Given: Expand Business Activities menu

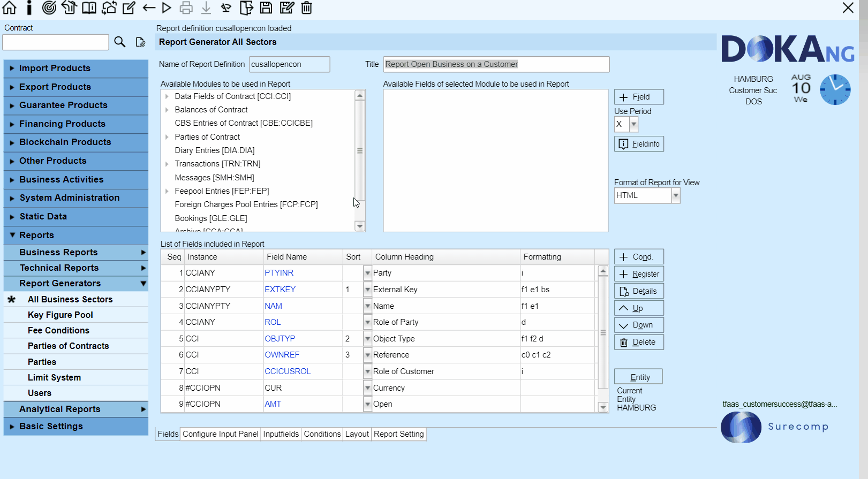Looking at the screenshot, I should (76, 179).
